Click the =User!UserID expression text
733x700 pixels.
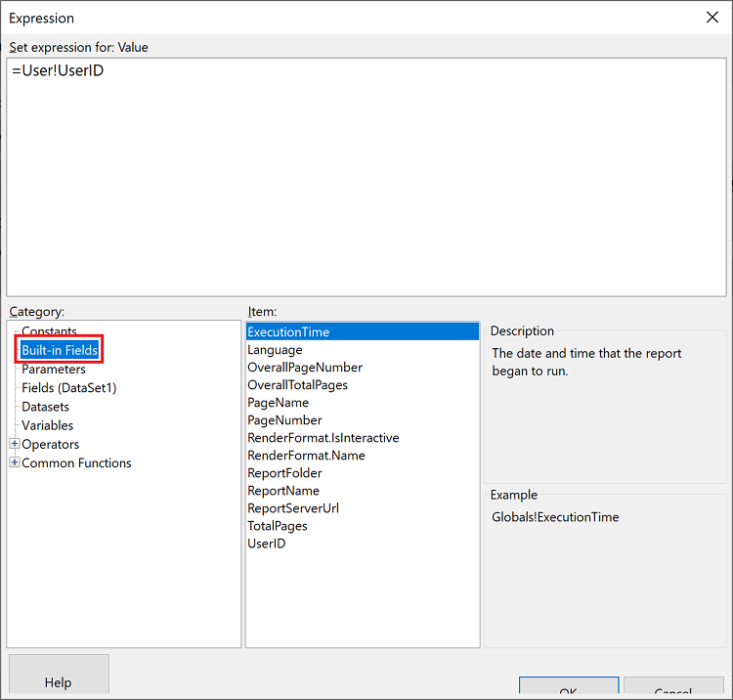coord(58,70)
